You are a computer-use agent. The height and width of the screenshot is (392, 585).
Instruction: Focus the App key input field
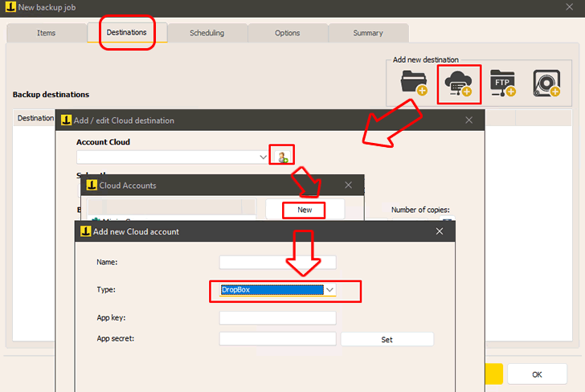(x=277, y=318)
